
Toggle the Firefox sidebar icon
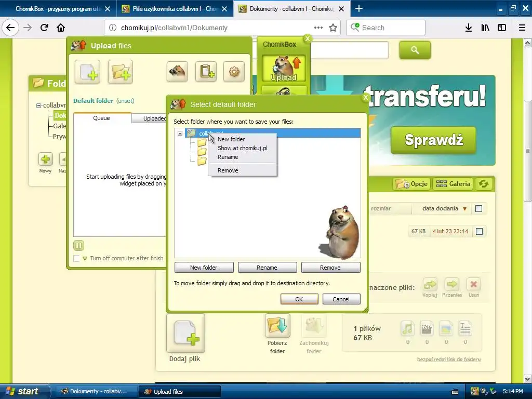[502, 28]
